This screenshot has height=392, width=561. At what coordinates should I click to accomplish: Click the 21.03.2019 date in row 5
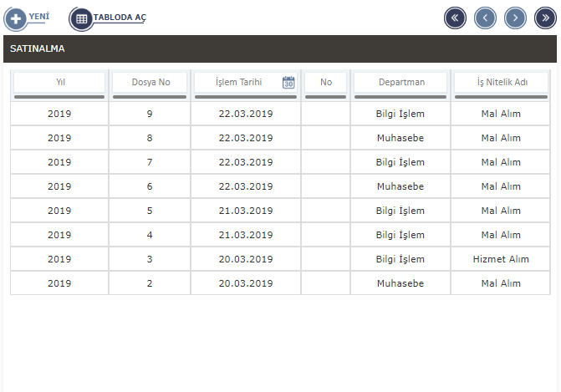(246, 211)
